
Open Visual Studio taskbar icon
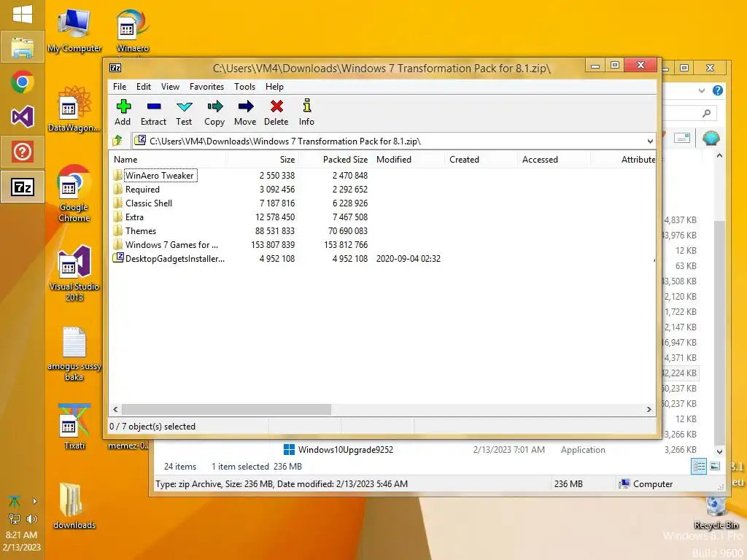23,117
